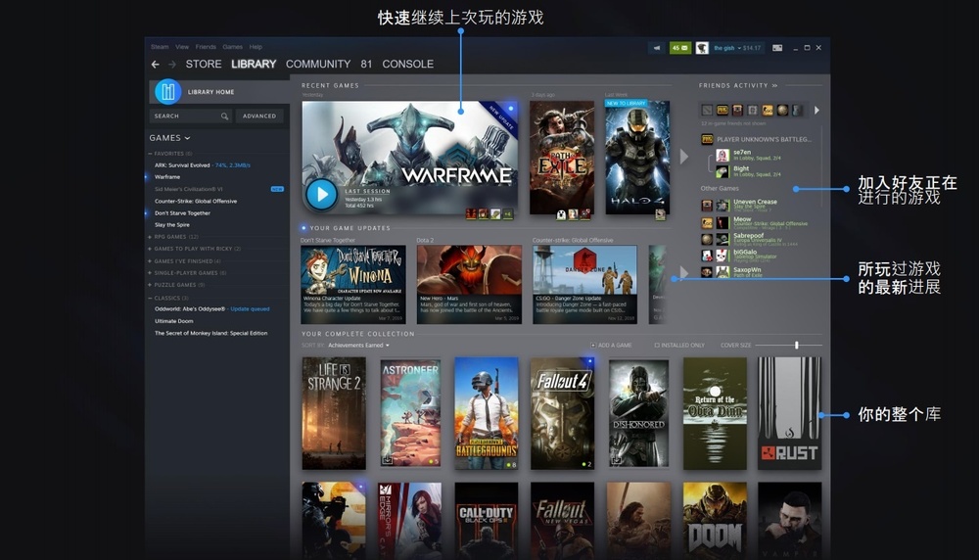Screen dimensions: 979x560
Task: Click the Add a Game button
Action: click(613, 346)
